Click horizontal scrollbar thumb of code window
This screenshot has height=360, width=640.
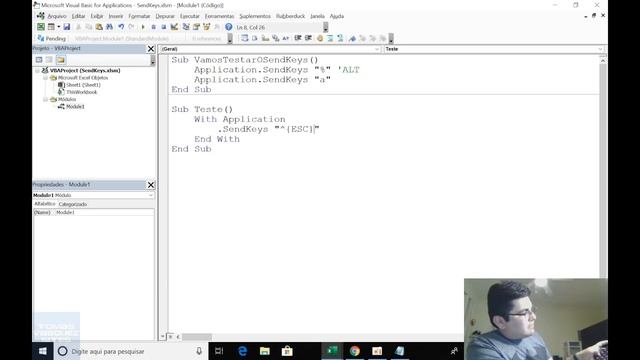[x=197, y=337]
